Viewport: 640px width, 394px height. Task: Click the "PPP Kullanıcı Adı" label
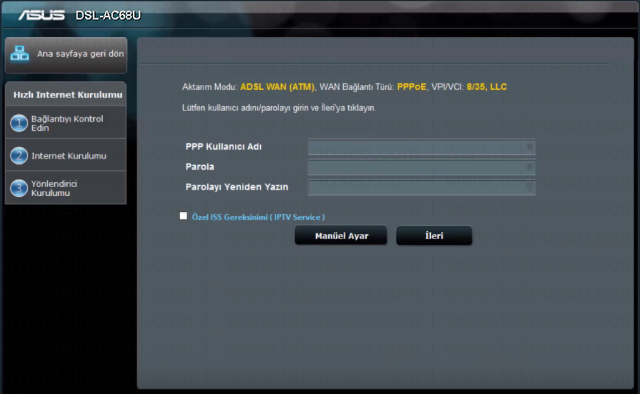(x=224, y=147)
